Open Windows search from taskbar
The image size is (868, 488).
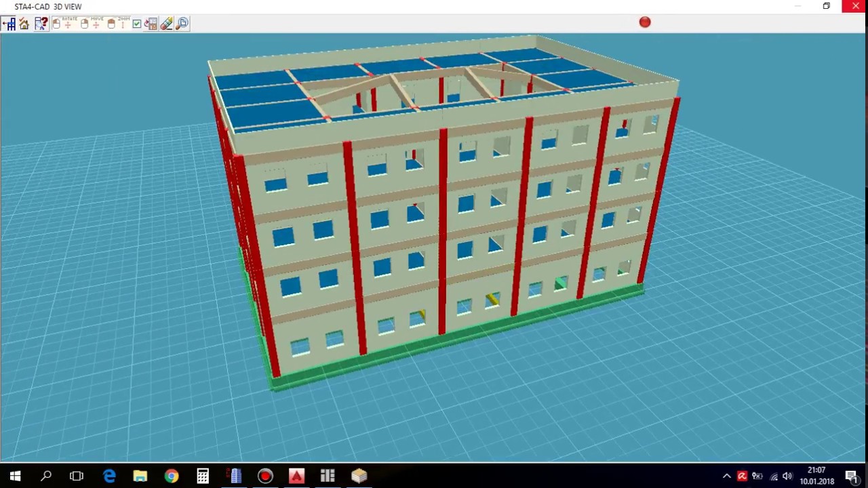(46, 476)
